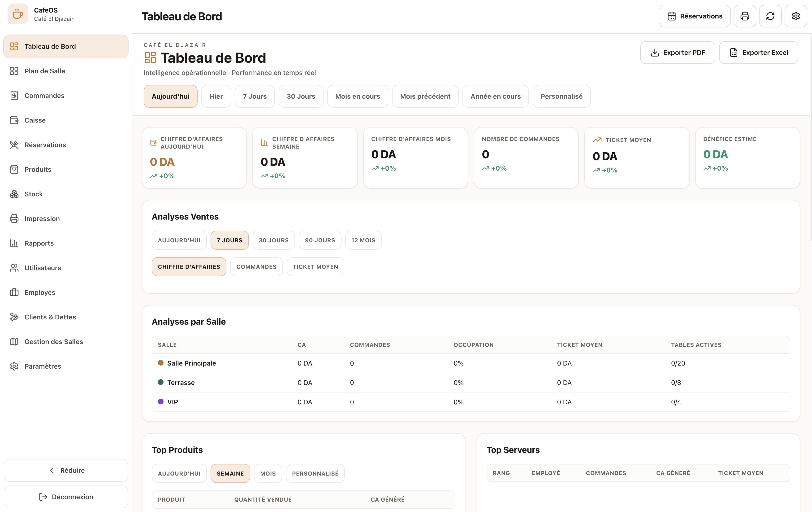Click the purple VIP room color dot
This screenshot has height=512, width=812.
pyautogui.click(x=160, y=402)
